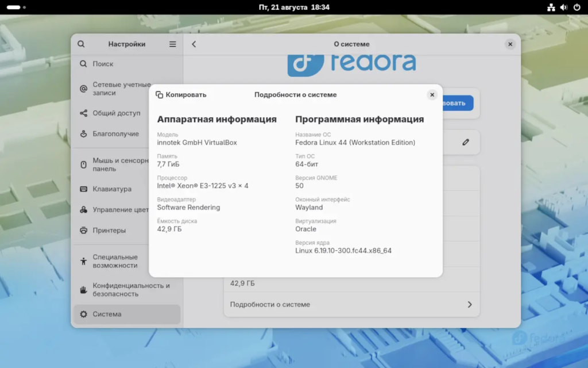Click the 64-бит OS type value
The height and width of the screenshot is (368, 588).
(307, 164)
